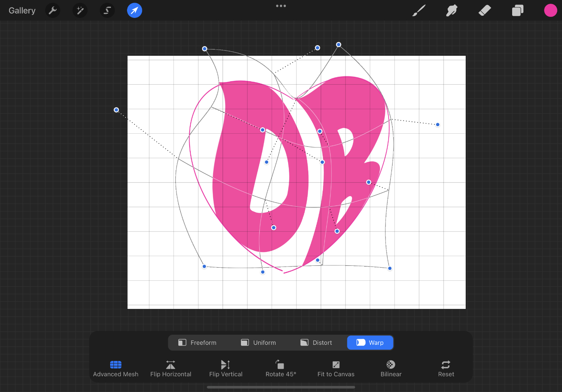Open the Layers panel
Screen dimensions: 562x392
[x=517, y=10]
